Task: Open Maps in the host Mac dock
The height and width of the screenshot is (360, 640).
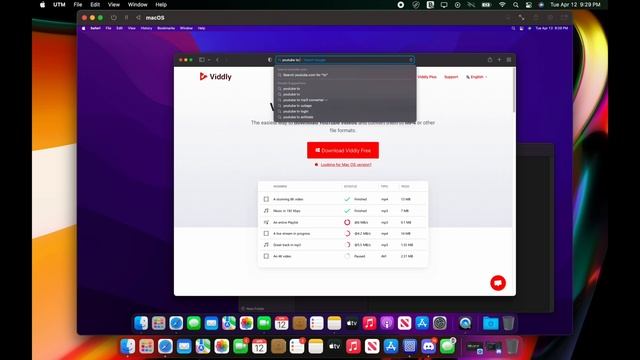Action: click(203, 347)
